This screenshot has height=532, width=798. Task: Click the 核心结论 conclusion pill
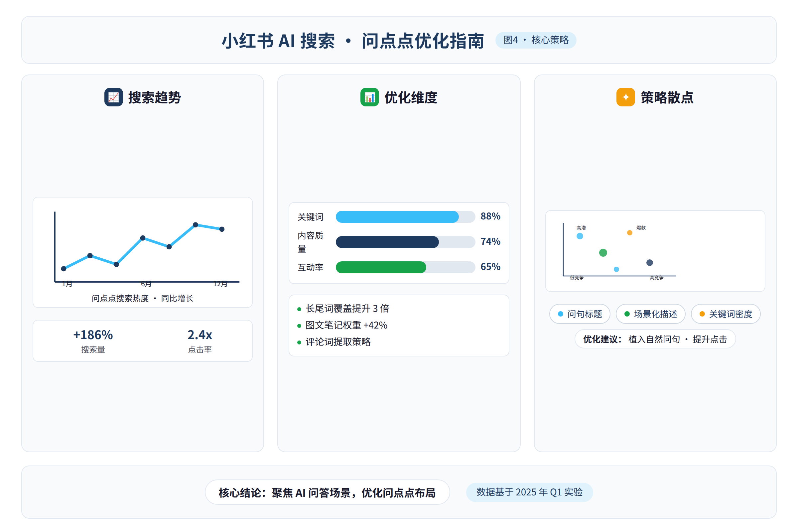pyautogui.click(x=328, y=492)
